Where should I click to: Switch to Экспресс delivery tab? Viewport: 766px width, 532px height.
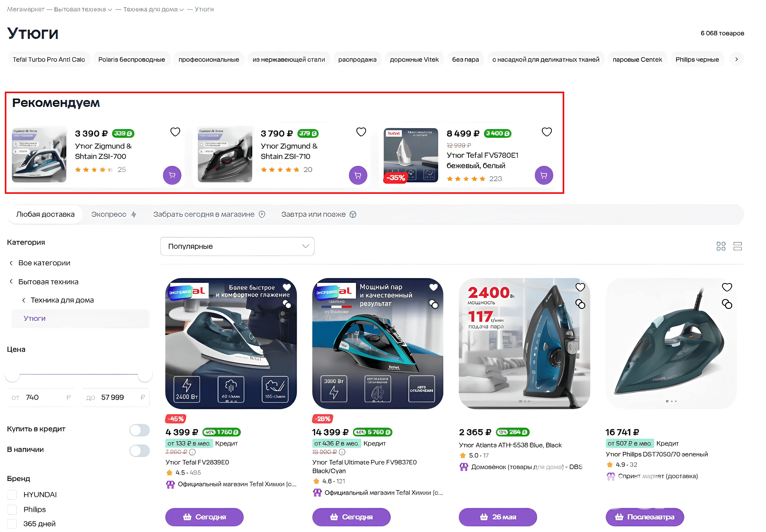coord(114,214)
